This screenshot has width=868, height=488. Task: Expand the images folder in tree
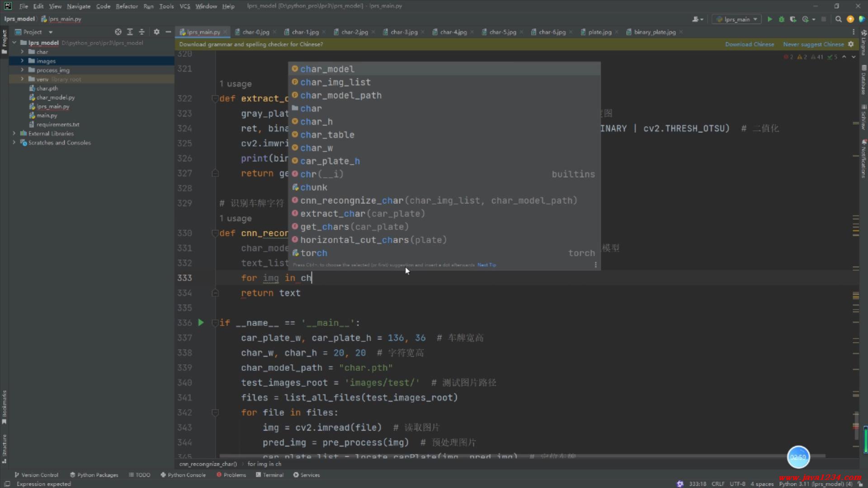[22, 61]
